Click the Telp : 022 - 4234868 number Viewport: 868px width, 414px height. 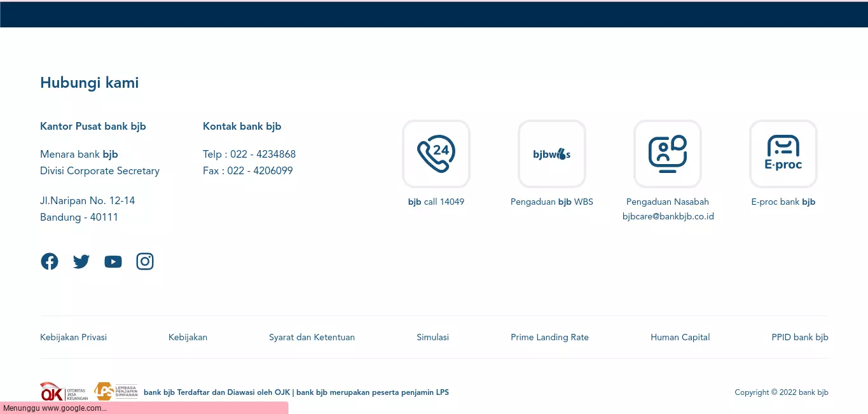click(x=249, y=154)
